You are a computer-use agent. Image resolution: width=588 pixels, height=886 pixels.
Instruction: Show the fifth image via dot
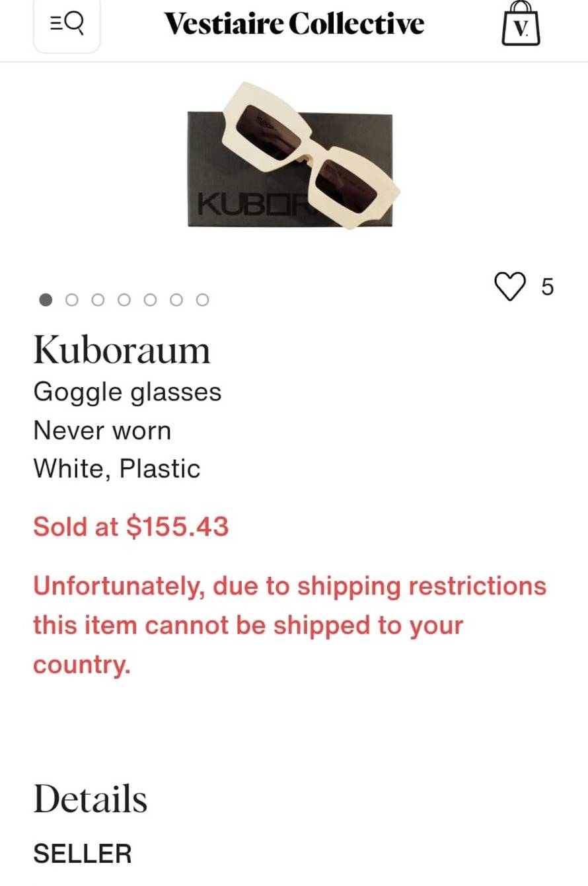[151, 300]
